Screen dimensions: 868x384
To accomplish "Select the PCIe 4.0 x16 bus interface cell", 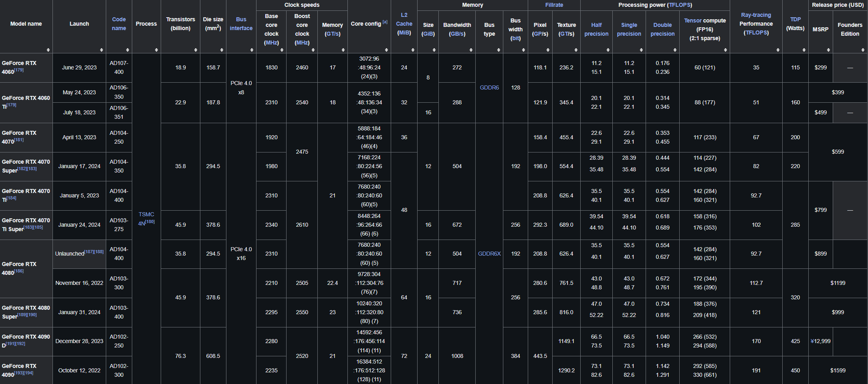I will point(241,254).
